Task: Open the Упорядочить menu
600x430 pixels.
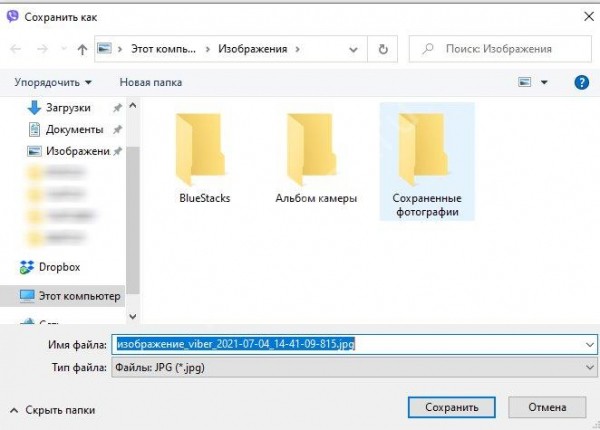Action: [53, 82]
